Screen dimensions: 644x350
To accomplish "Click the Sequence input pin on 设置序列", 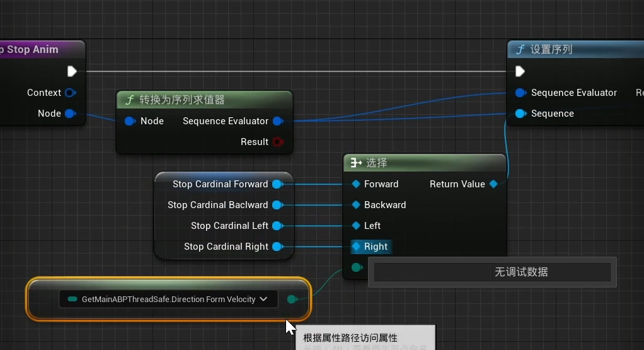I will pyautogui.click(x=520, y=114).
